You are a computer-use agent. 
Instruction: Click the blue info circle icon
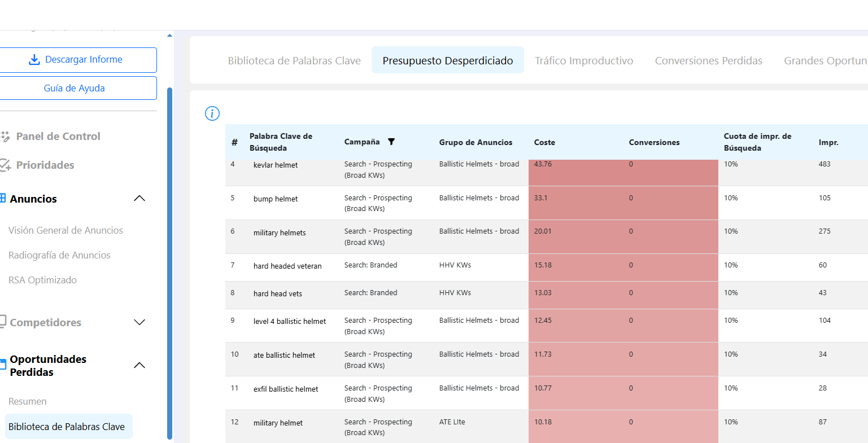click(x=212, y=113)
